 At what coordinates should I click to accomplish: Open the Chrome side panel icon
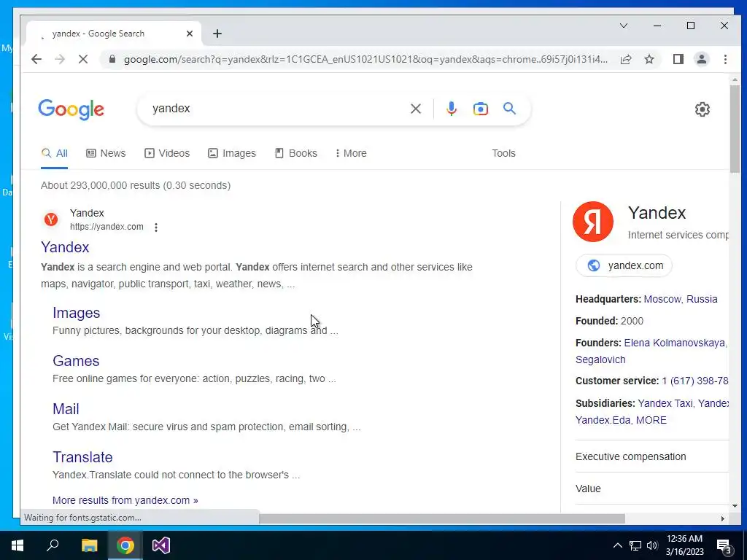coord(678,59)
